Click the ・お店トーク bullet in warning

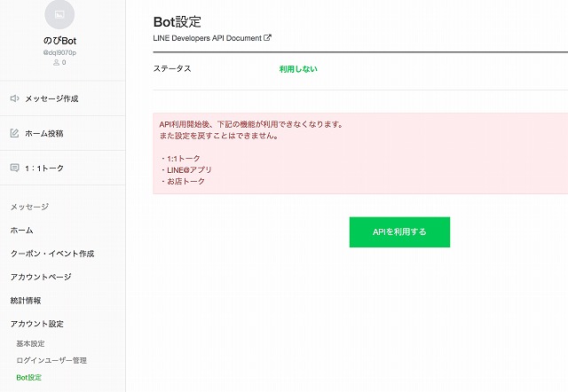click(182, 181)
